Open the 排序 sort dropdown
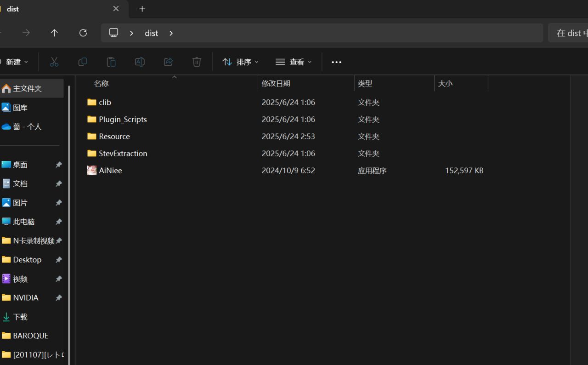The image size is (588, 365). (x=240, y=62)
